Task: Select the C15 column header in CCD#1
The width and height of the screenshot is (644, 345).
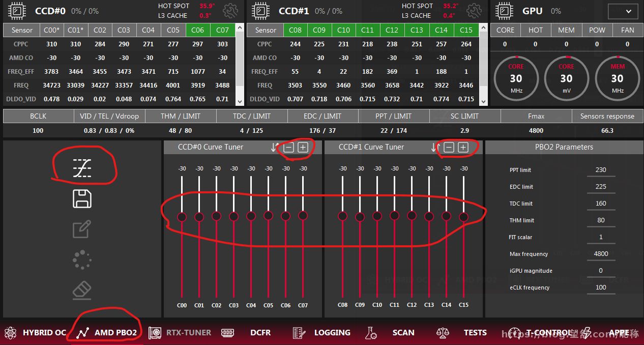Action: pyautogui.click(x=466, y=30)
